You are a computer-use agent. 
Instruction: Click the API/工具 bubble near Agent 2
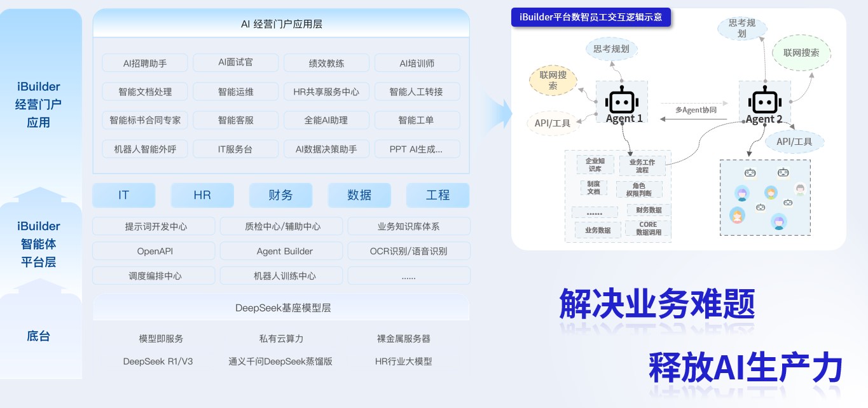[x=794, y=142]
